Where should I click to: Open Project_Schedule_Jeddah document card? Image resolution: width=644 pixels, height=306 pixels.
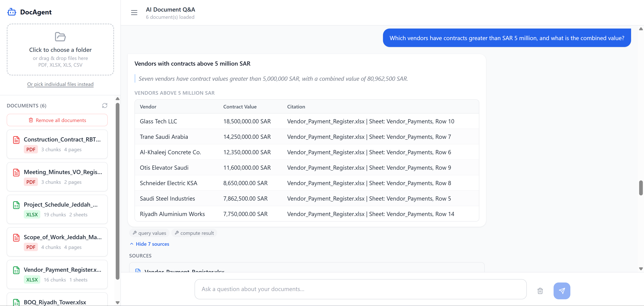pyautogui.click(x=57, y=209)
